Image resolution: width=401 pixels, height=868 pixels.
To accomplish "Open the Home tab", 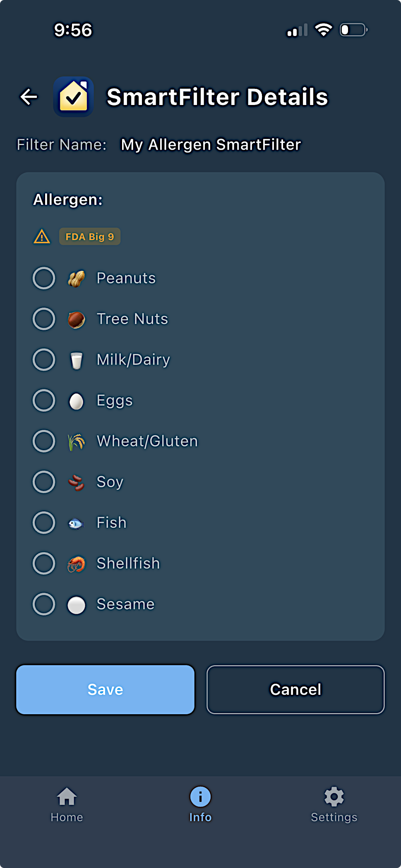I will click(x=67, y=804).
